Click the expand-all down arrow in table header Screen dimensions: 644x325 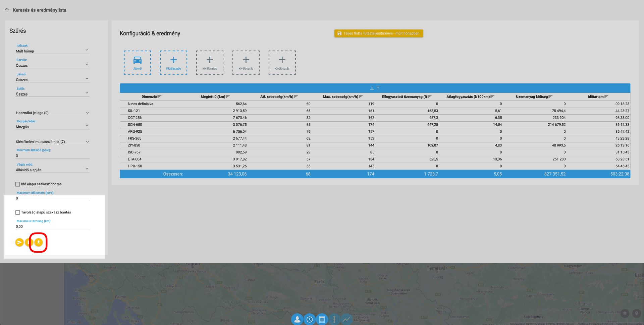[372, 88]
